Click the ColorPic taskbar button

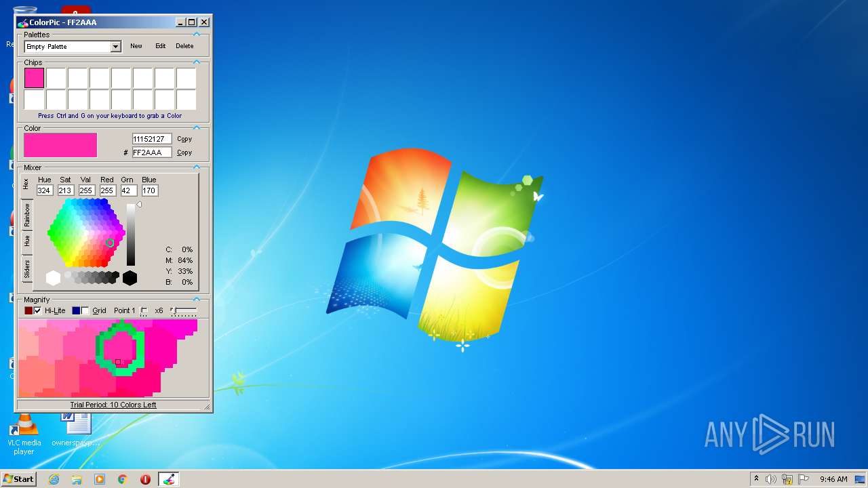coord(169,479)
